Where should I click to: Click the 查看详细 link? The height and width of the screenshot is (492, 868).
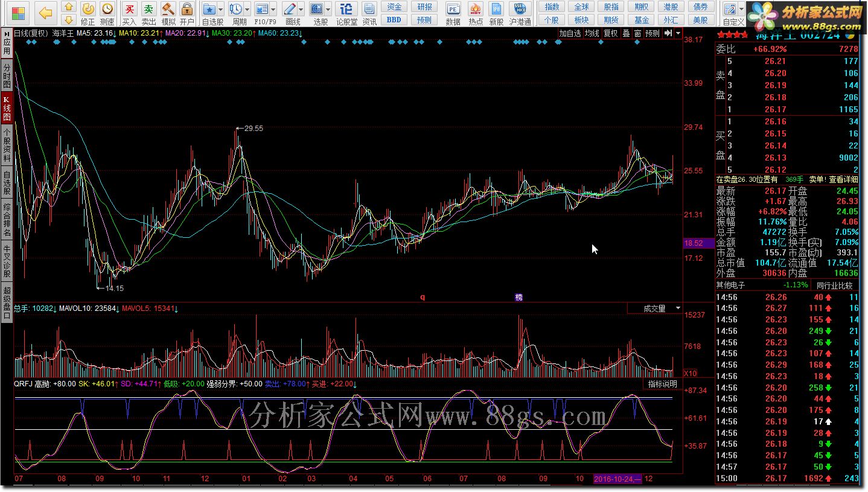[x=843, y=179]
